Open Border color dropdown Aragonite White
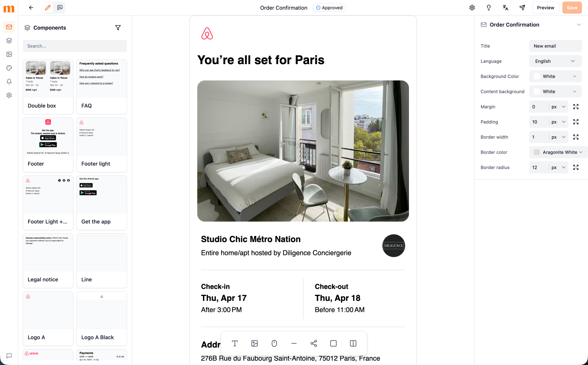This screenshot has width=588, height=365. pyautogui.click(x=558, y=152)
